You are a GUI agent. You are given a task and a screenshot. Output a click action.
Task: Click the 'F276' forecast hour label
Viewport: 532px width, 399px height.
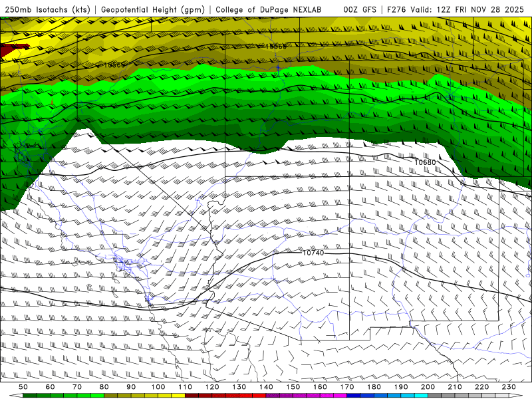[x=397, y=9]
